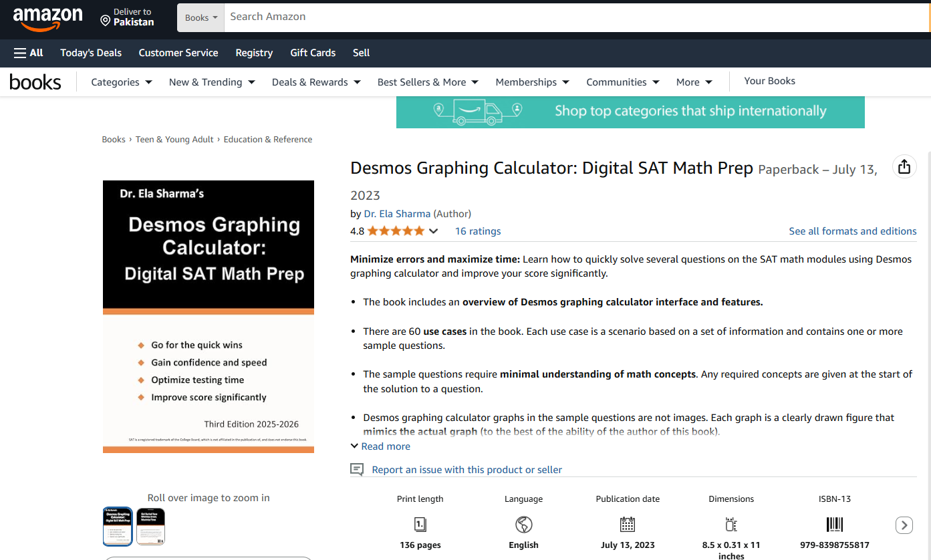The image size is (931, 560).
Task: Click the main book cover image
Action: [x=209, y=317]
